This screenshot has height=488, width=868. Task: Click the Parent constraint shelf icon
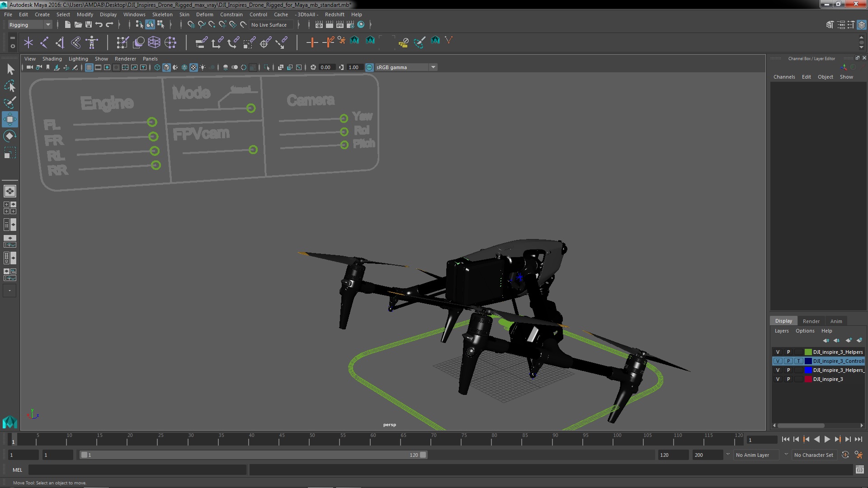(x=201, y=42)
